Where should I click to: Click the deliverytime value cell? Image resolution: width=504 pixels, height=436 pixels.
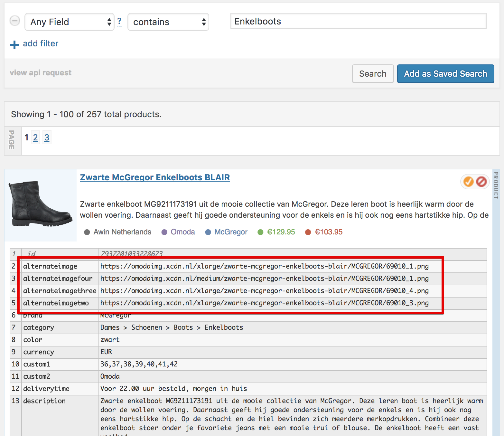click(293, 389)
